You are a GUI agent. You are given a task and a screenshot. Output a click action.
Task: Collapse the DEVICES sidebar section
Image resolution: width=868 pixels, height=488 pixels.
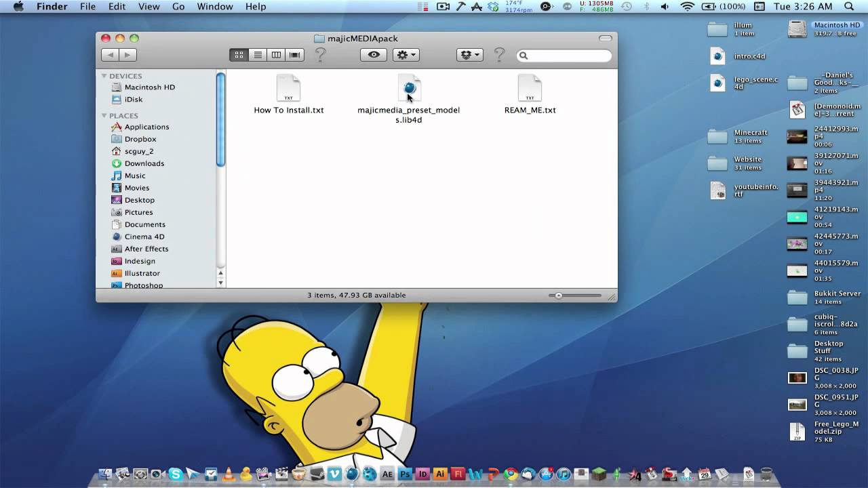tap(104, 76)
